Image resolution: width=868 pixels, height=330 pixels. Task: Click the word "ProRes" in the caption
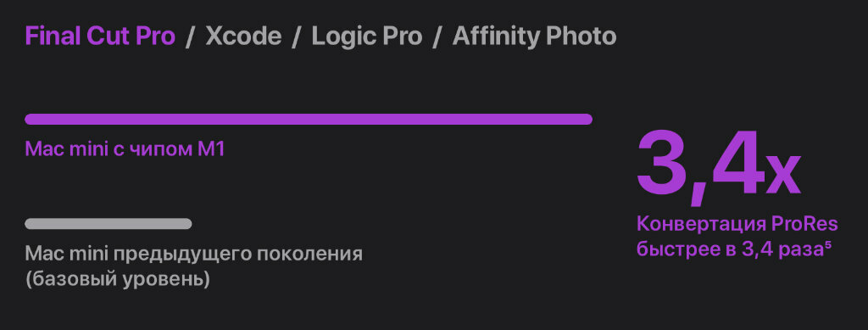(x=804, y=225)
